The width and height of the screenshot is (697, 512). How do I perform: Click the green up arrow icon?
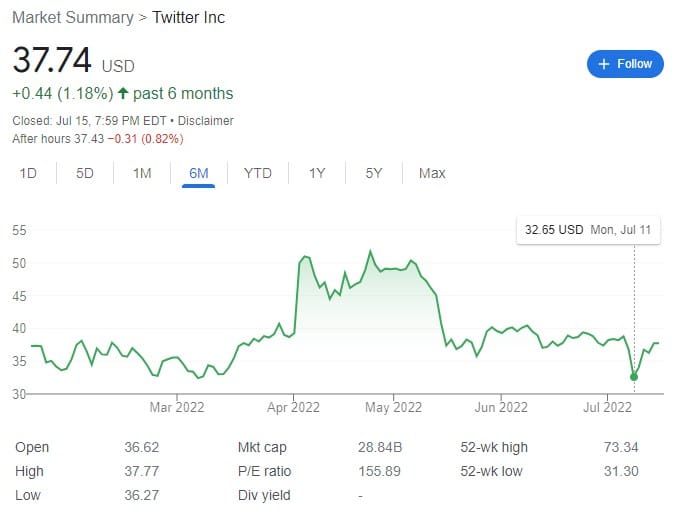click(123, 93)
